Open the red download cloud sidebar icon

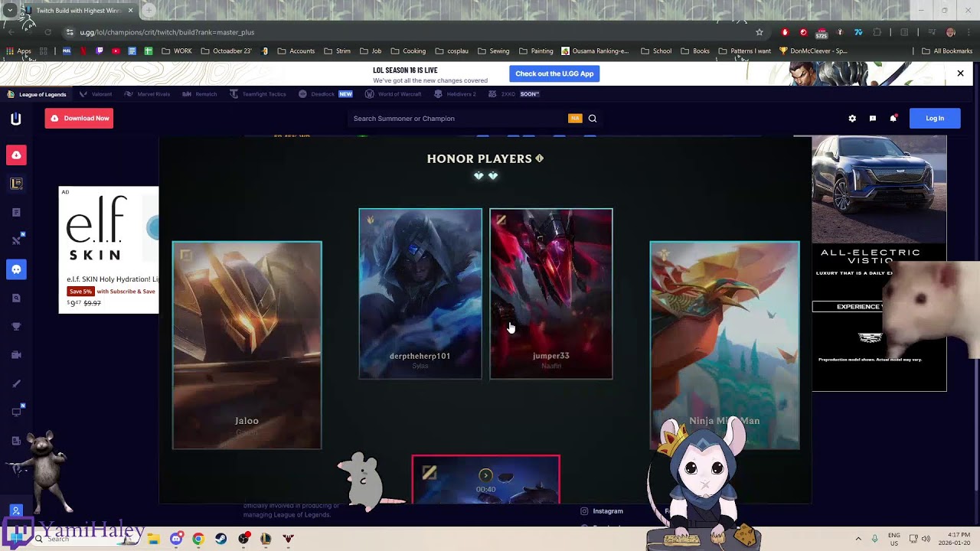pos(16,155)
